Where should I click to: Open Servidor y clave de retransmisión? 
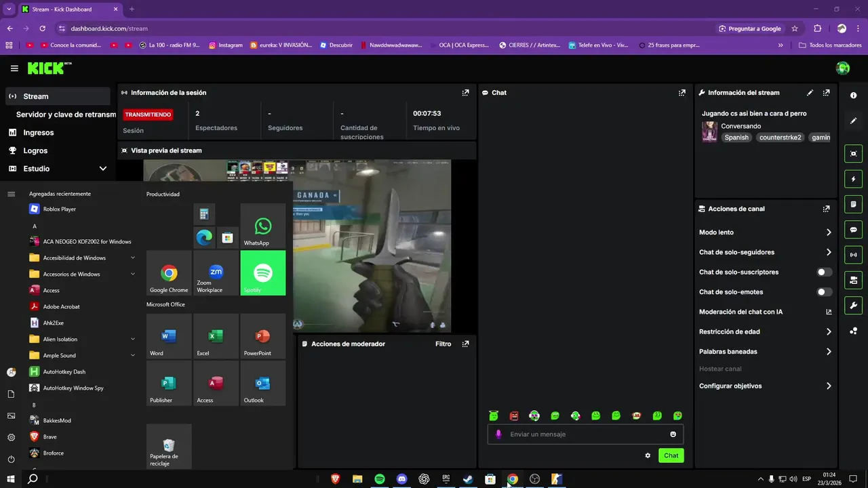tap(66, 115)
